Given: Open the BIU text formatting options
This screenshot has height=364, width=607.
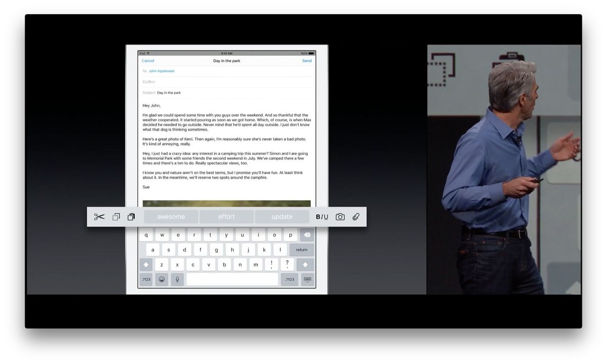Looking at the screenshot, I should (322, 217).
